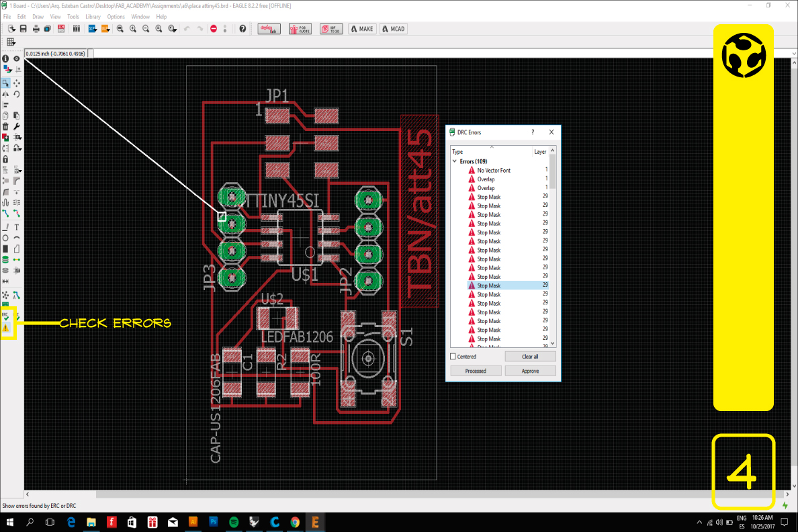
Task: Click the Clear all button
Action: click(x=530, y=357)
